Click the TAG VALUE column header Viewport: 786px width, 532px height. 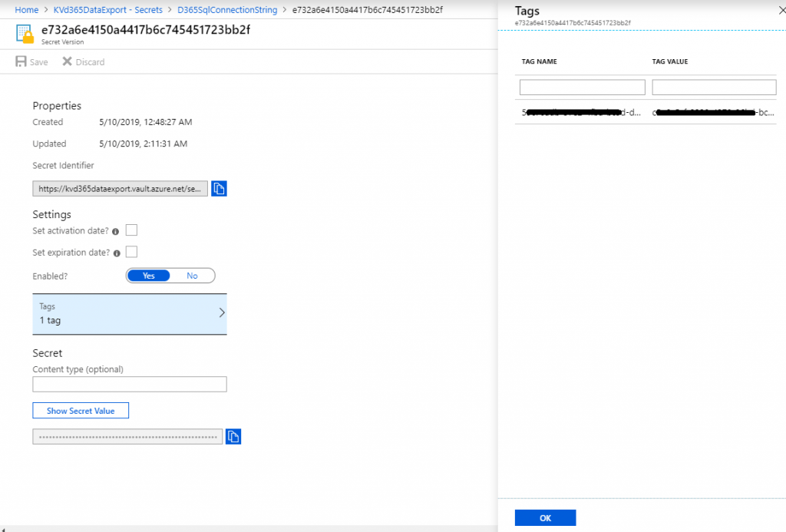669,61
